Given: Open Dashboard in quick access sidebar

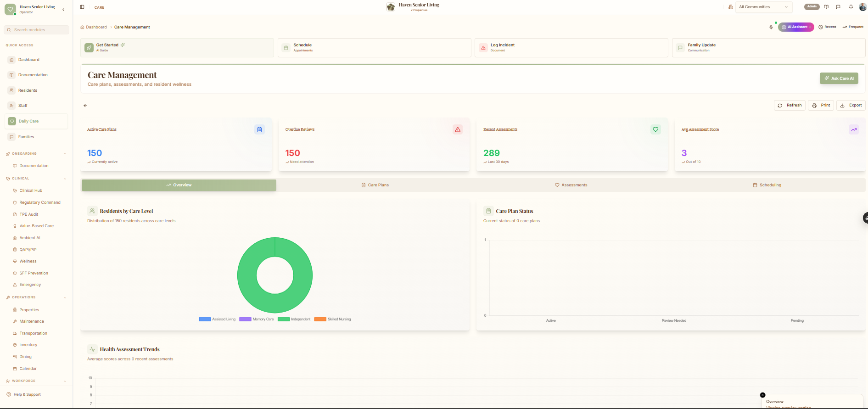Looking at the screenshot, I should (37, 60).
